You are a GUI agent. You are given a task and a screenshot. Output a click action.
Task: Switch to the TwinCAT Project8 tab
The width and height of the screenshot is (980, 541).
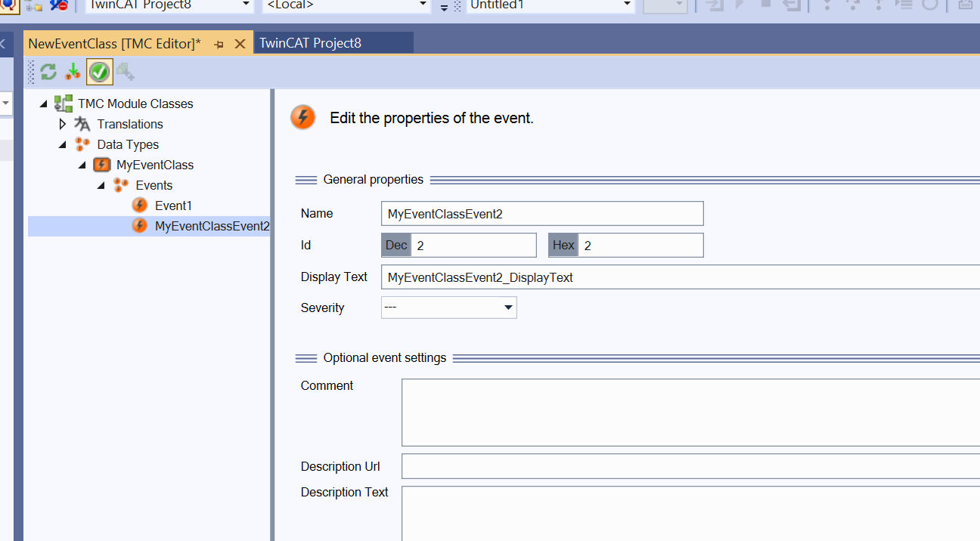pos(310,43)
